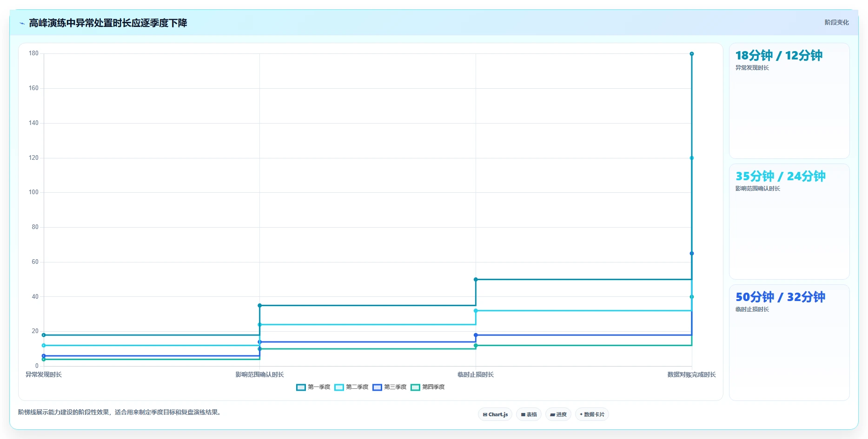Click the 100 y-axis tick label
The width and height of the screenshot is (868, 439).
click(33, 192)
